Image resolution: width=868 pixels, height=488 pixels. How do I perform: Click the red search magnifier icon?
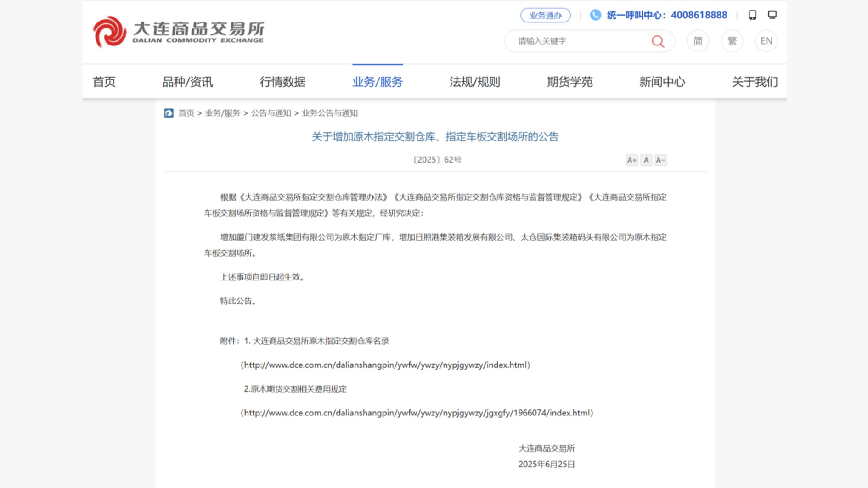(658, 41)
